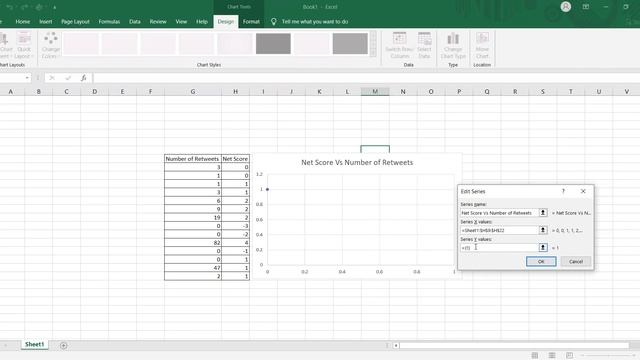Click the Redo icon in title bar

point(24,7)
